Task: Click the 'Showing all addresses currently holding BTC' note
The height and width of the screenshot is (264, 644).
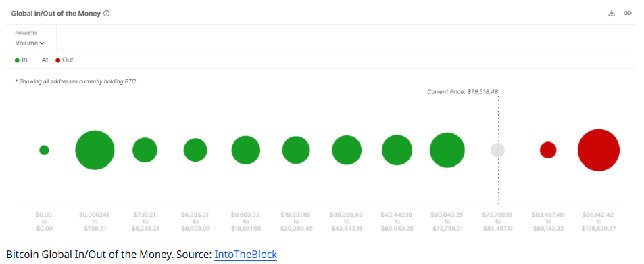Action: (75, 81)
